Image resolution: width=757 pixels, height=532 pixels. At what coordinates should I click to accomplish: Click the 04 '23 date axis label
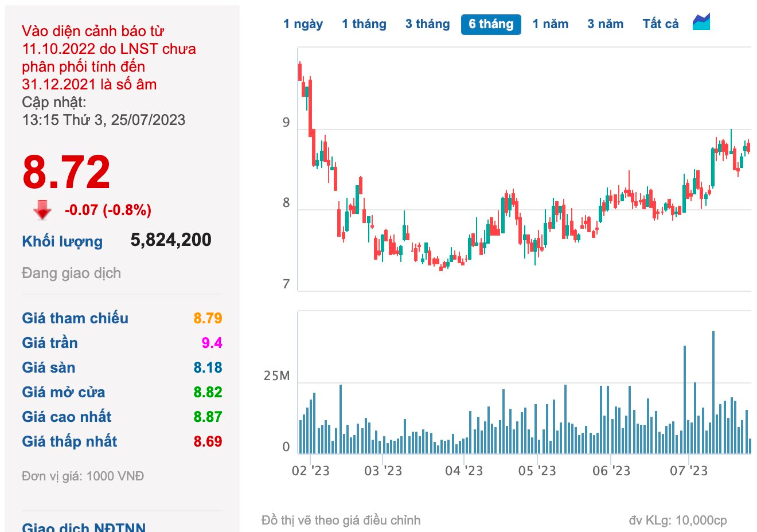(464, 471)
